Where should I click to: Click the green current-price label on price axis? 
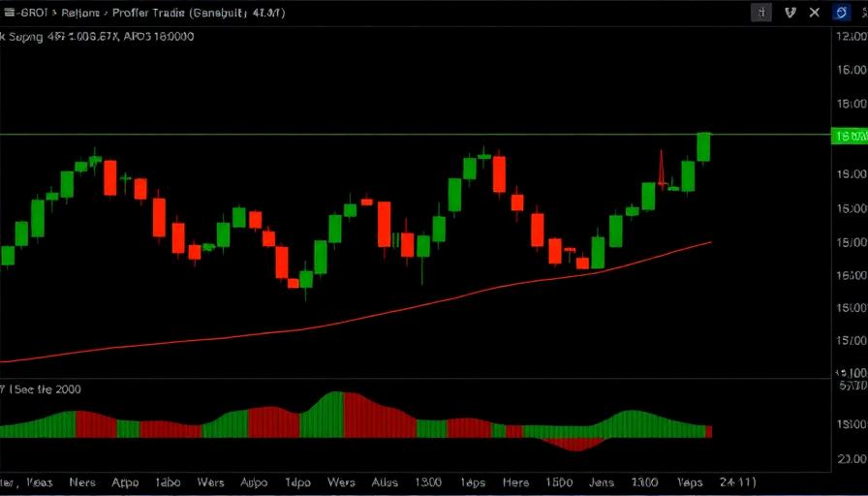pyautogui.click(x=850, y=136)
